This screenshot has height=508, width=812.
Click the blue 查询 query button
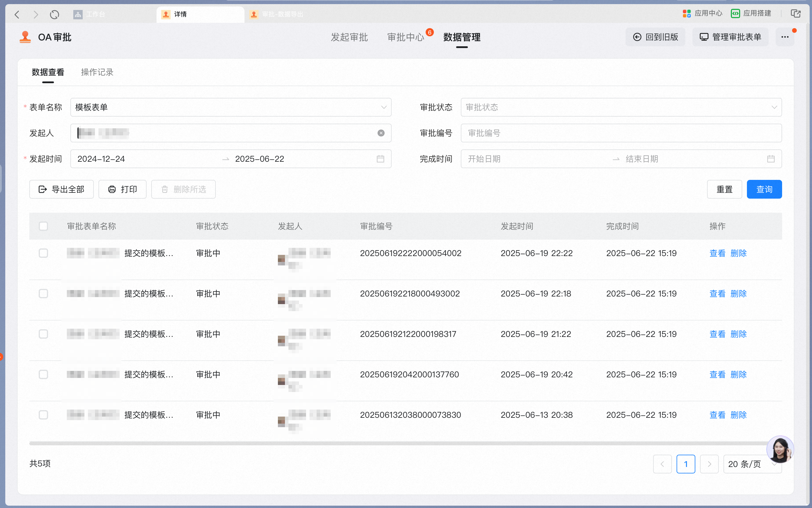point(764,190)
